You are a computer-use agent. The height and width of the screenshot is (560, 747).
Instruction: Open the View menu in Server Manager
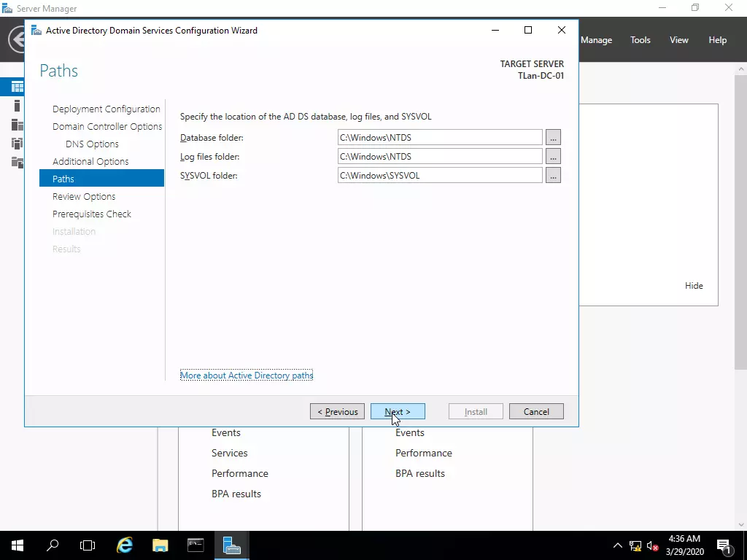pos(679,40)
